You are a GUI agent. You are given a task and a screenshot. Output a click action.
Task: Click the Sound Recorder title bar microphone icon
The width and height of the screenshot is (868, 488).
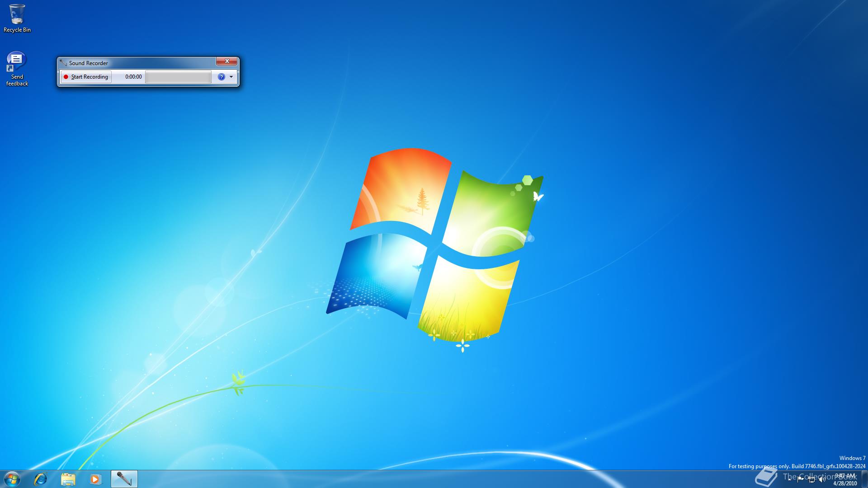(63, 63)
